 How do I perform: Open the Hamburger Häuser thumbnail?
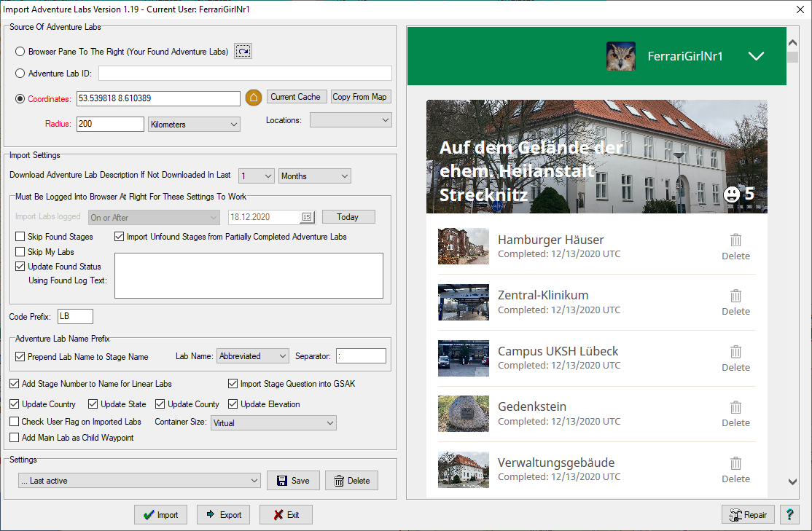463,246
